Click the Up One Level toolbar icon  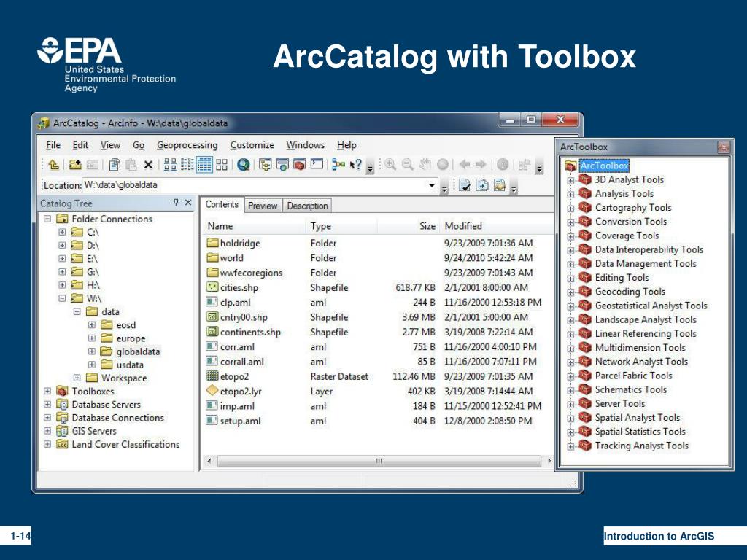[53, 165]
